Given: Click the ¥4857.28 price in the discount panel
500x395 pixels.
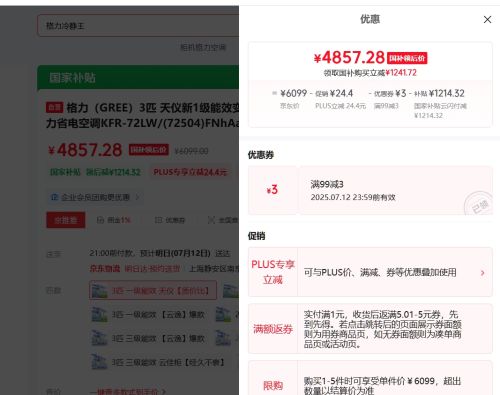Looking at the screenshot, I should tap(349, 57).
